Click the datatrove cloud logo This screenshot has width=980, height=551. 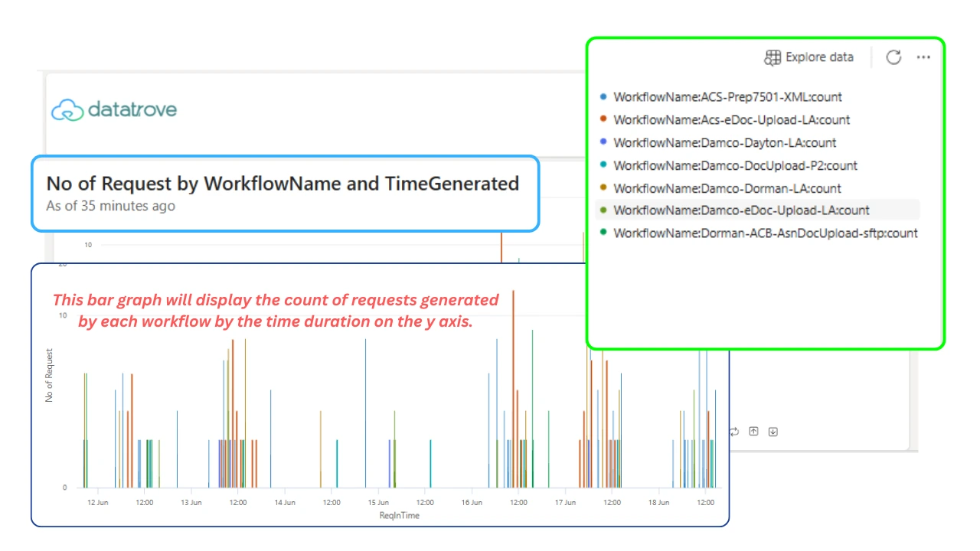tap(67, 110)
